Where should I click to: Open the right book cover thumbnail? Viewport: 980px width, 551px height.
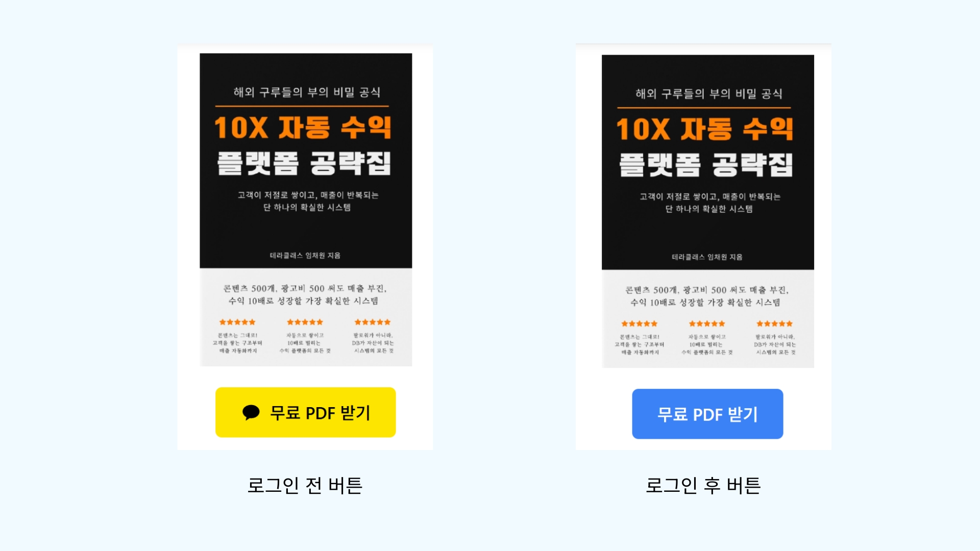click(x=708, y=211)
